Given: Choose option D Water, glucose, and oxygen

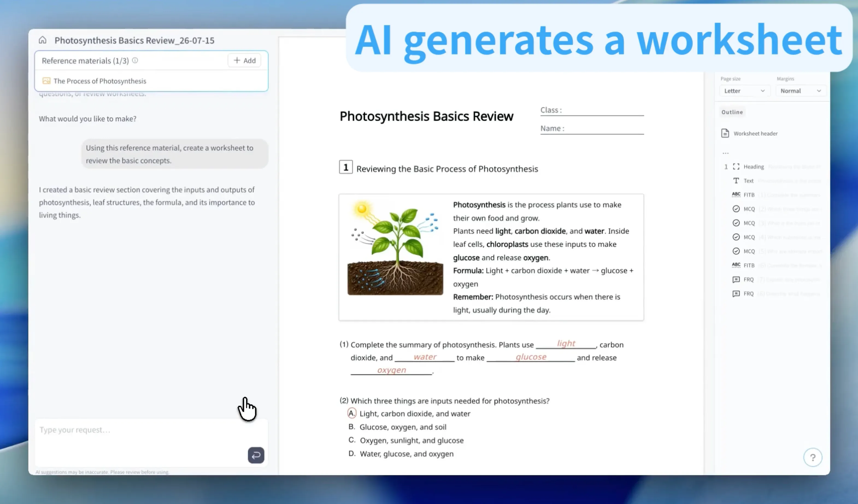Looking at the screenshot, I should coord(401,454).
